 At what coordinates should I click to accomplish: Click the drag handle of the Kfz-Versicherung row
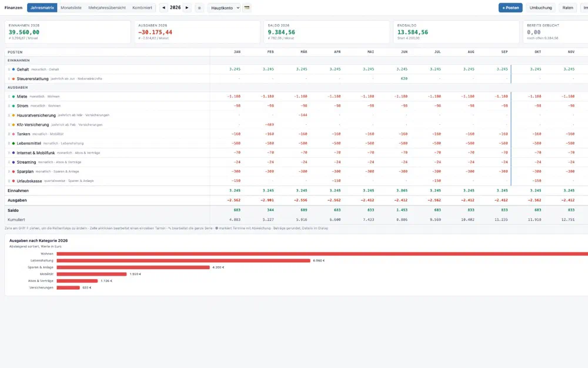(x=9, y=125)
